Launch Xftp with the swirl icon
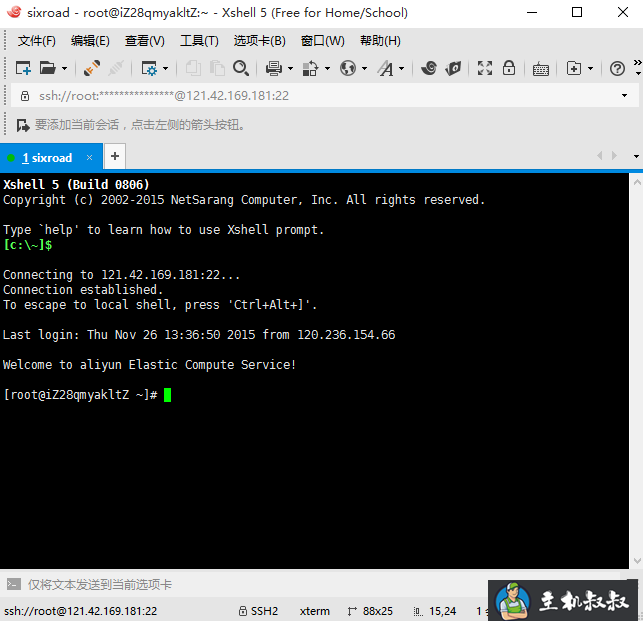 click(x=429, y=68)
